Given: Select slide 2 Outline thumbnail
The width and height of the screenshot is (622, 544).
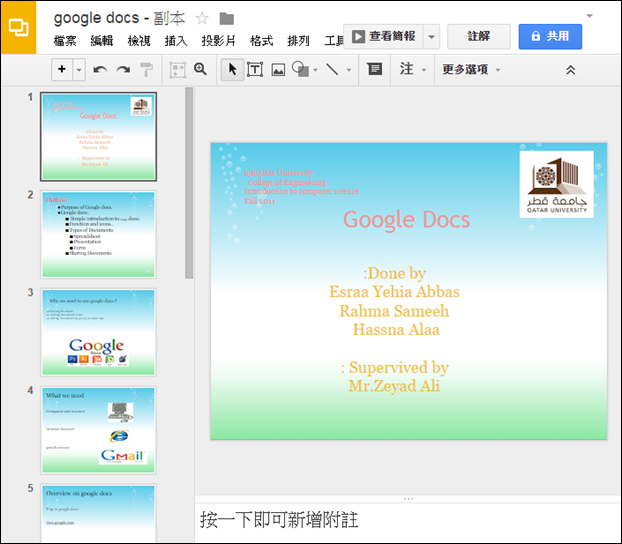Looking at the screenshot, I should click(98, 235).
